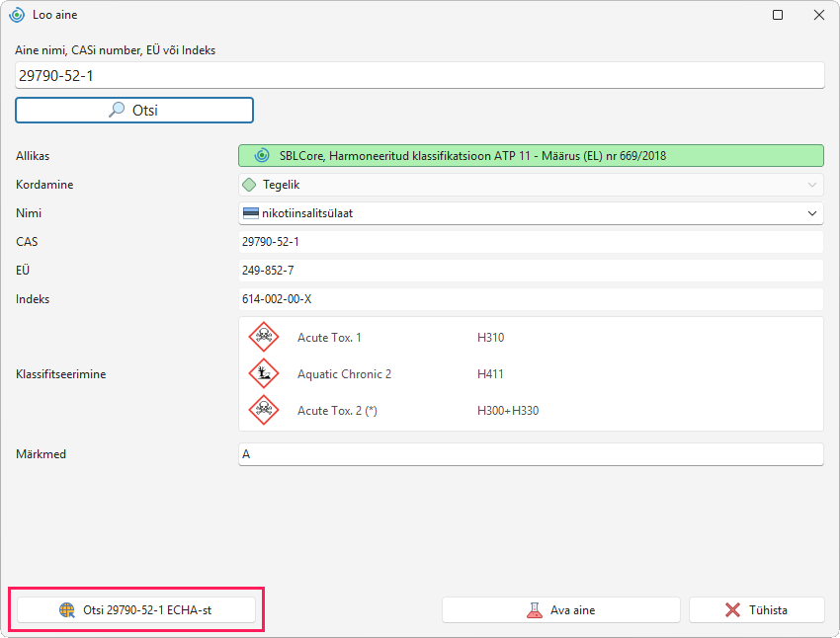840x638 pixels.
Task: Click the Acute Tox. 1 classification text
Action: pos(329,338)
